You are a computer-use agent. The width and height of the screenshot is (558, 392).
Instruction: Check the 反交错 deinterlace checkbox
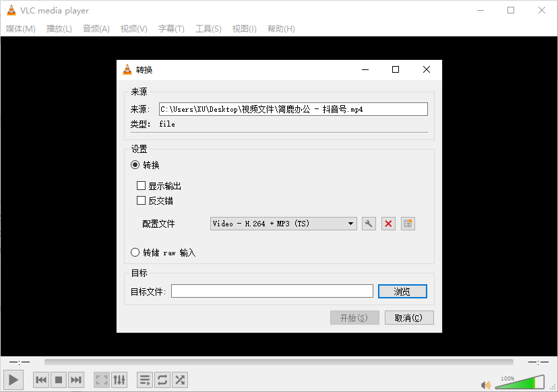(142, 200)
